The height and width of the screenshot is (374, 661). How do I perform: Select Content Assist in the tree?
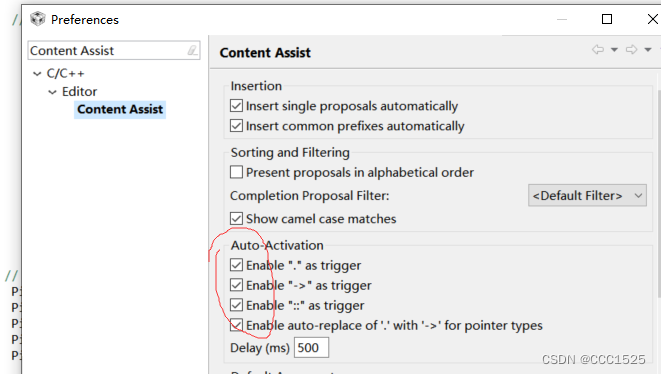[x=120, y=110]
